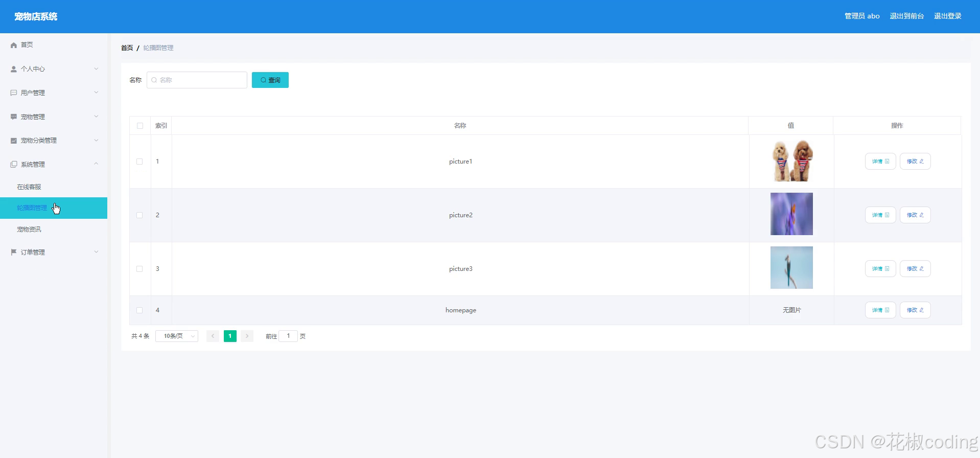
Task: Click the 前往 page number input
Action: click(288, 336)
